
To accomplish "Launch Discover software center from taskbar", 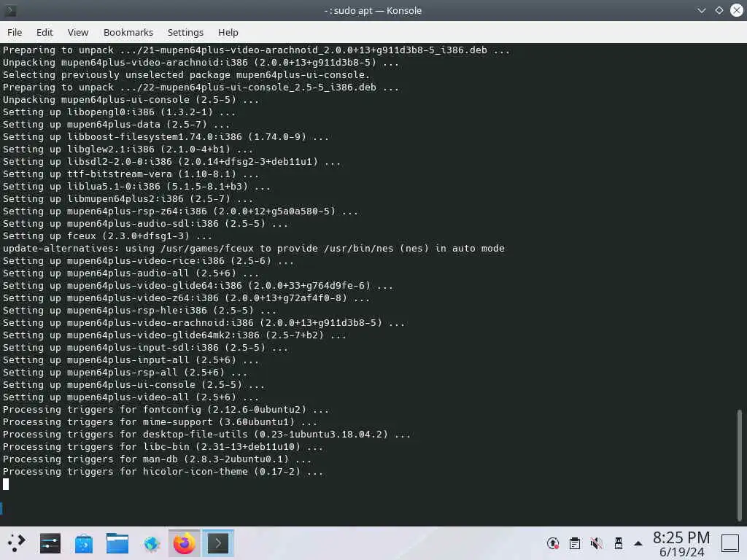I will click(x=83, y=542).
